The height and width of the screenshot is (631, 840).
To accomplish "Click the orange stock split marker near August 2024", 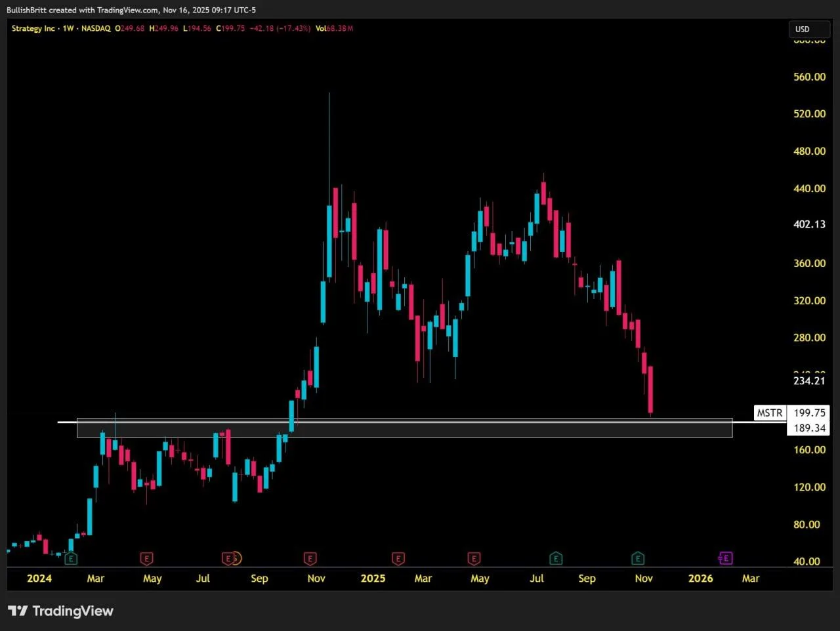I will (x=236, y=558).
